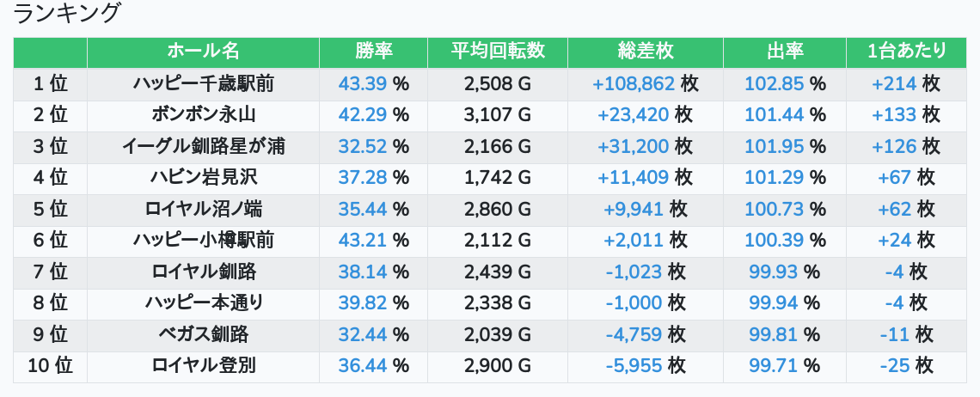This screenshot has height=397, width=980.
Task: Click the 出率 column header
Action: (784, 52)
